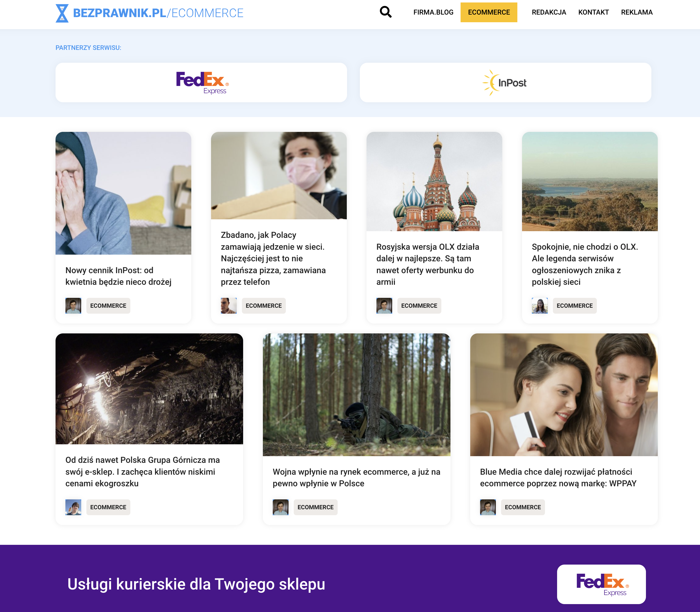
Task: Click ECOMMERCE tag under Russian OLX article
Action: [x=419, y=306]
